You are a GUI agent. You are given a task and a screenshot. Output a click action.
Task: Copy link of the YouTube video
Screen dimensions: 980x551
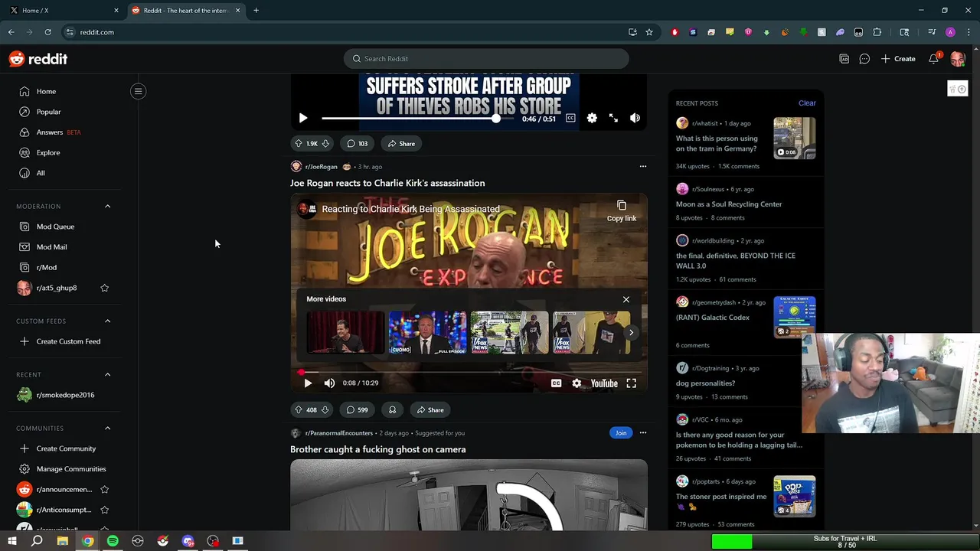(x=622, y=211)
